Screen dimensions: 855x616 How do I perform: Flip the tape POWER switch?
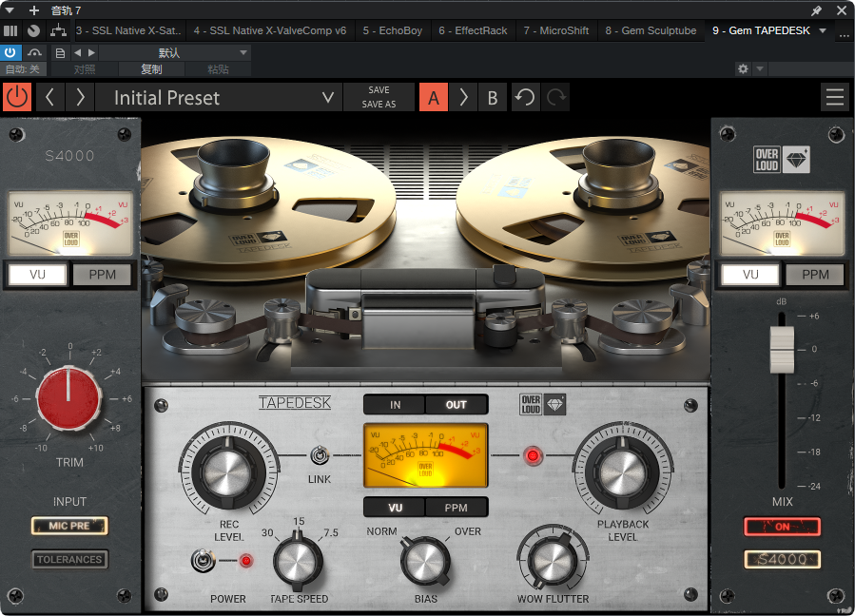tap(203, 561)
